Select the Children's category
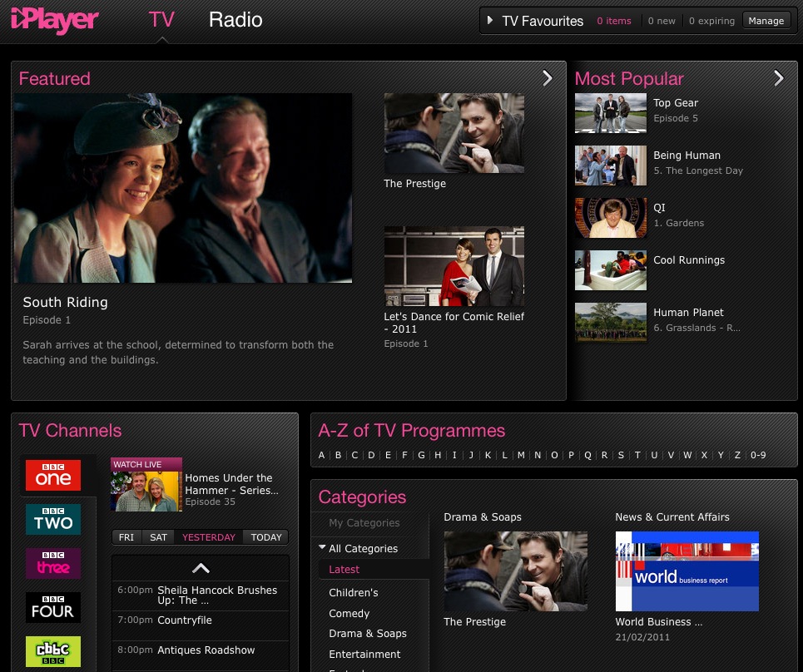 (x=354, y=592)
